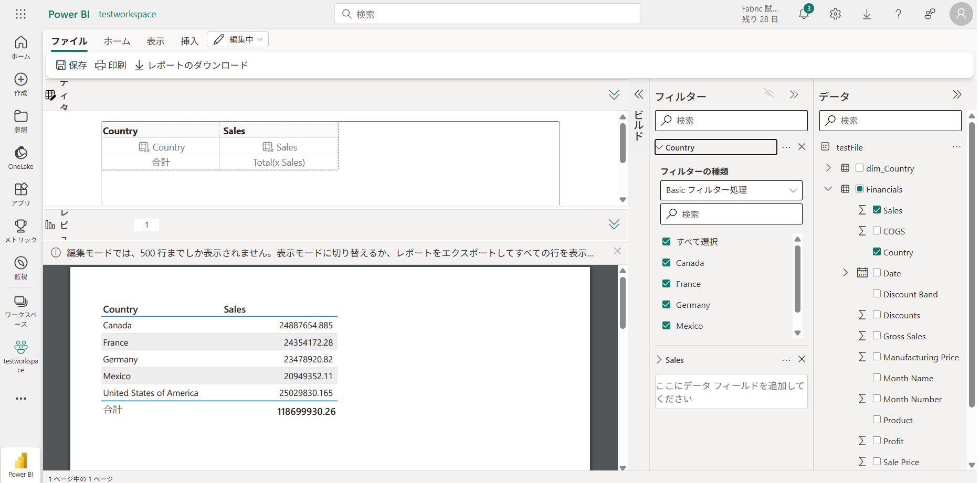This screenshot has height=483, width=980.
Task: Collapse the Financials table
Action: point(828,189)
